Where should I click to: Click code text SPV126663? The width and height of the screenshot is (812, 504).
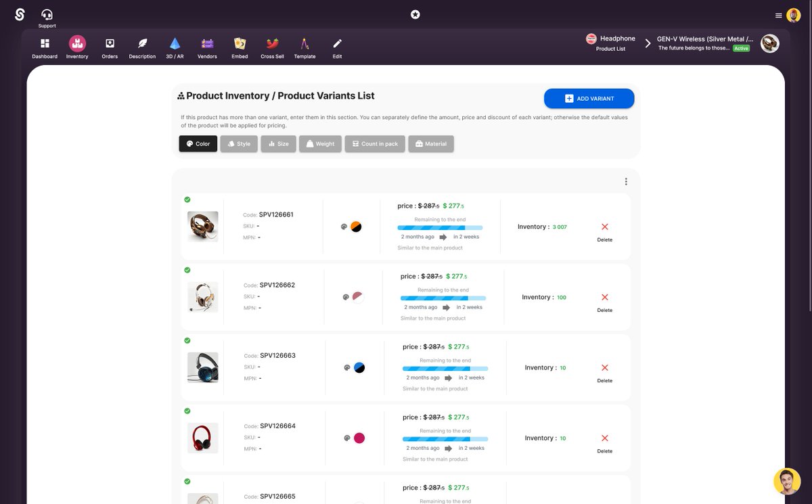(x=277, y=355)
